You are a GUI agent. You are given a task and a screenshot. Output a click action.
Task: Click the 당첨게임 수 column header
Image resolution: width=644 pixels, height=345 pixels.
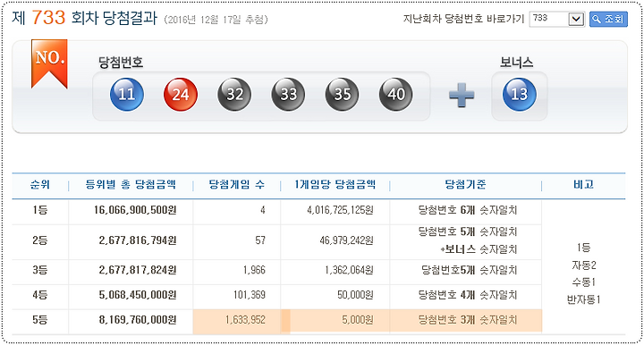click(x=236, y=184)
